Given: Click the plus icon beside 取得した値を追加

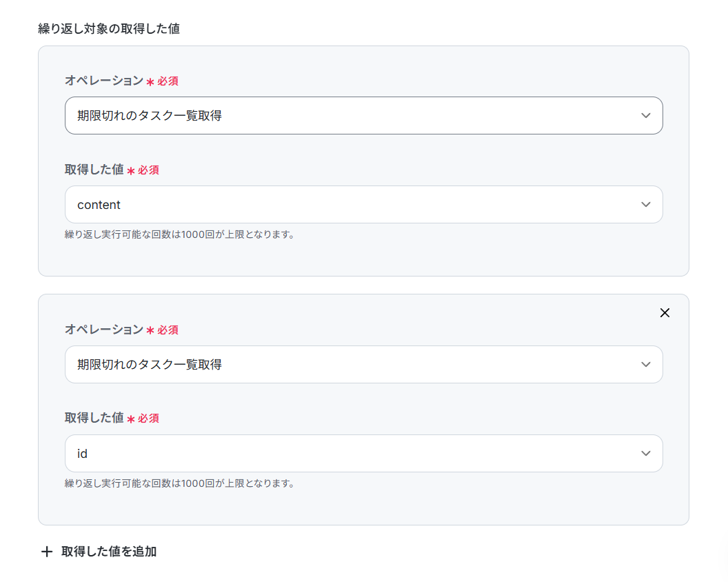Looking at the screenshot, I should tap(47, 552).
